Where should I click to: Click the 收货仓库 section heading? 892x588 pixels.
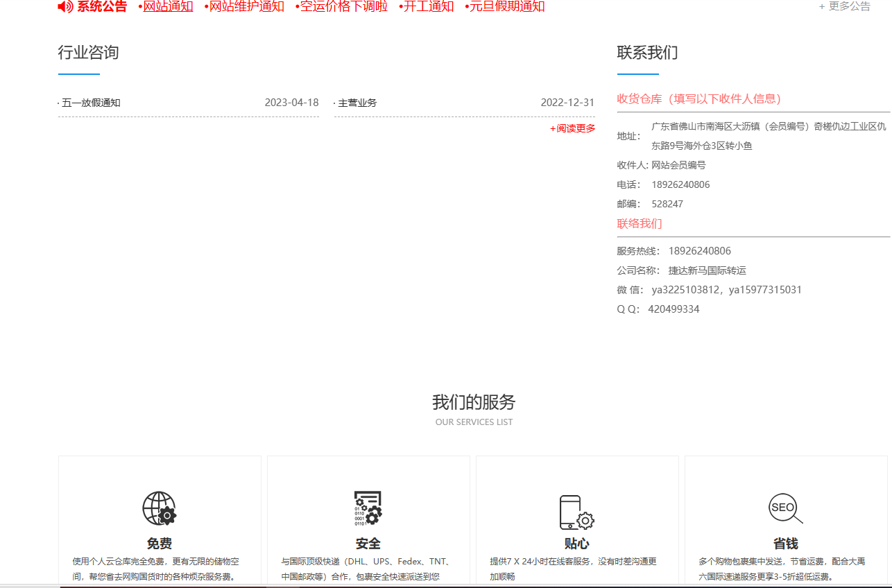click(699, 98)
